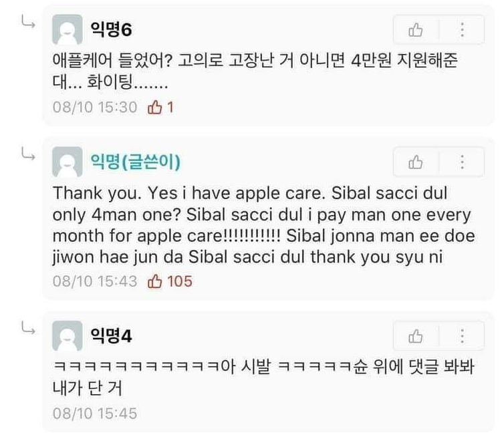The width and height of the screenshot is (504, 447).
Task: Open more options for 익명6's comment
Action: point(462,30)
